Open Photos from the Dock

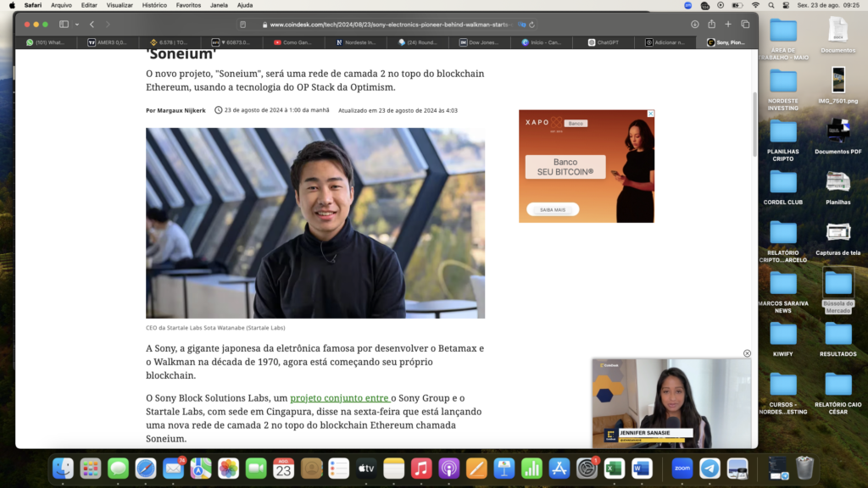[x=228, y=469]
